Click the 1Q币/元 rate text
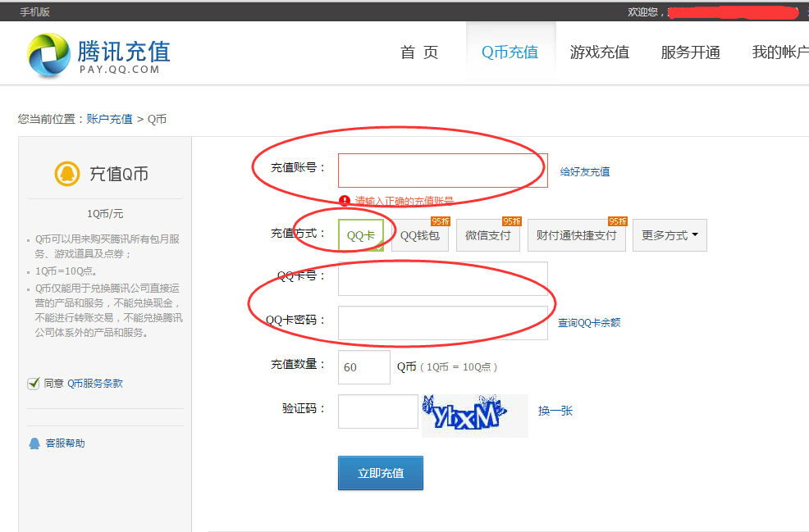The width and height of the screenshot is (809, 532). (x=105, y=213)
